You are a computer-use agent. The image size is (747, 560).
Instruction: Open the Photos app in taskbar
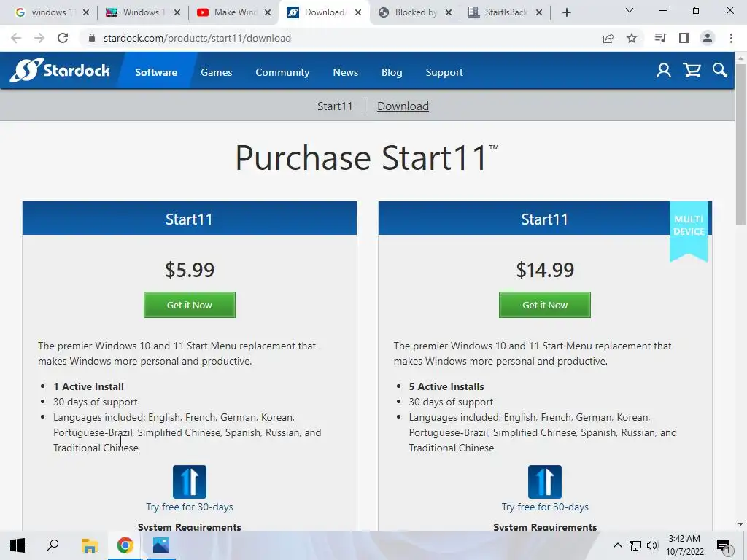click(x=161, y=545)
